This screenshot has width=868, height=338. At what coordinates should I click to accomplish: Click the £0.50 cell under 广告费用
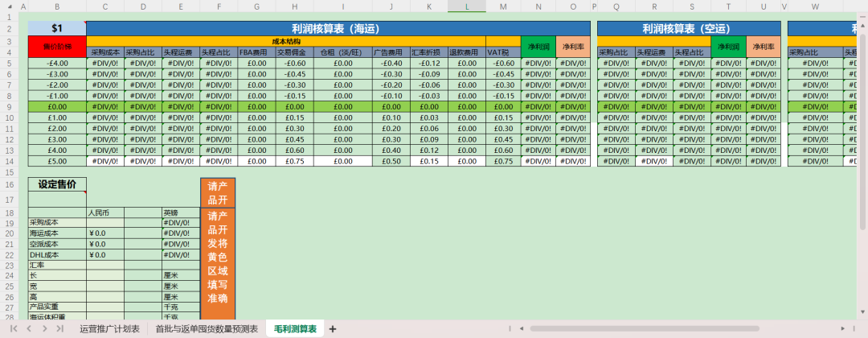point(391,161)
